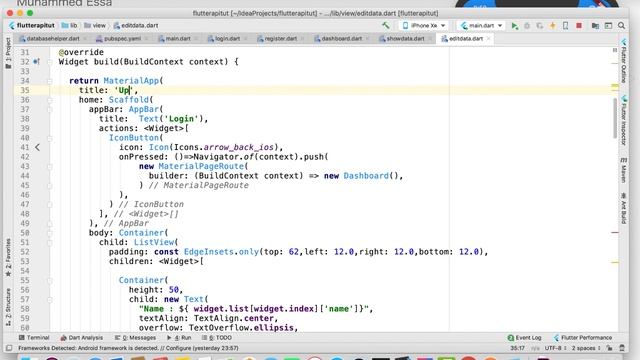Click the flutterapitut breadcrumb

[x=32, y=26]
